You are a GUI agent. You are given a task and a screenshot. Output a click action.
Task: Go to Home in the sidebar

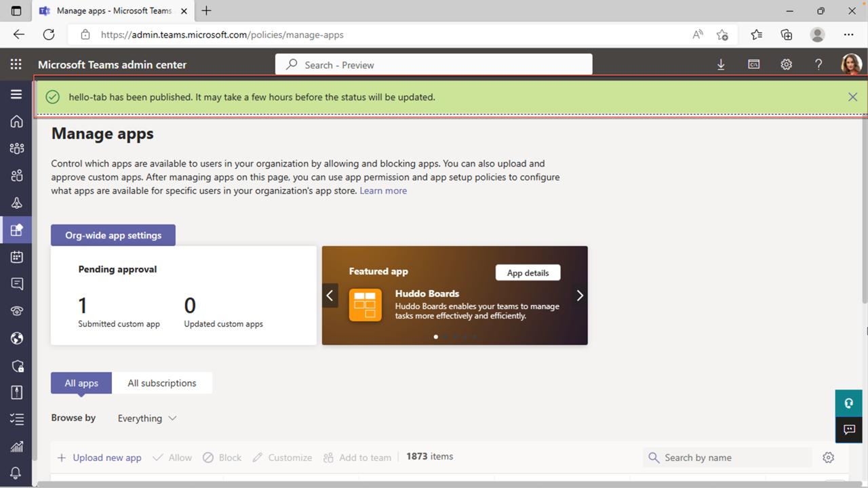pos(16,121)
